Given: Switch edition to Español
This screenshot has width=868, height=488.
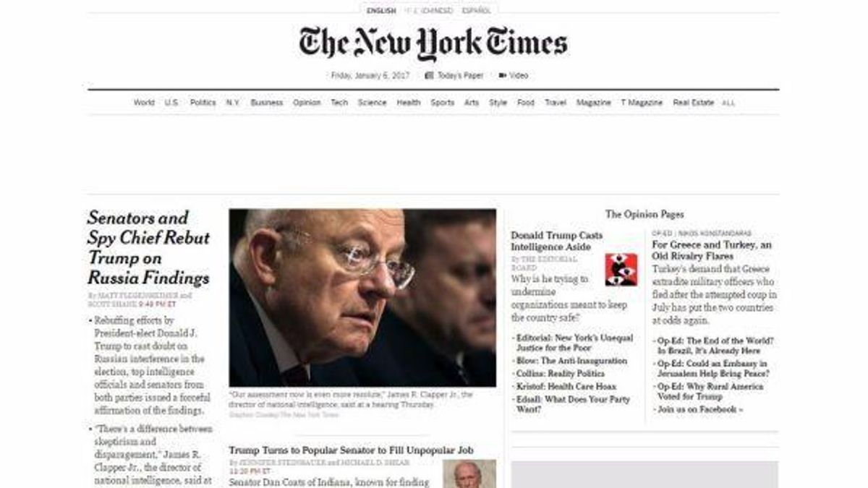Looking at the screenshot, I should pyautogui.click(x=477, y=11).
